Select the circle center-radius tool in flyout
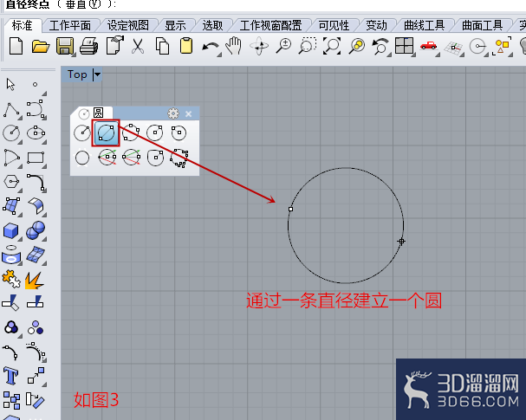This screenshot has width=526, height=420. [x=82, y=133]
